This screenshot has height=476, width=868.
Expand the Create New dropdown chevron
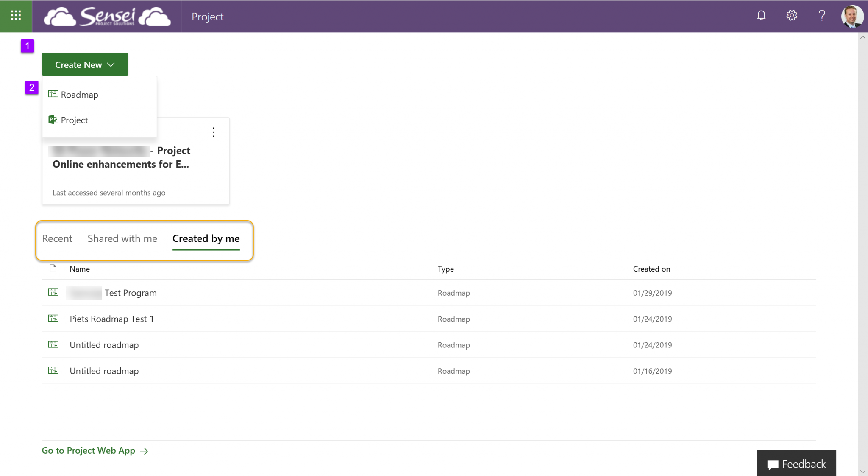[111, 64]
